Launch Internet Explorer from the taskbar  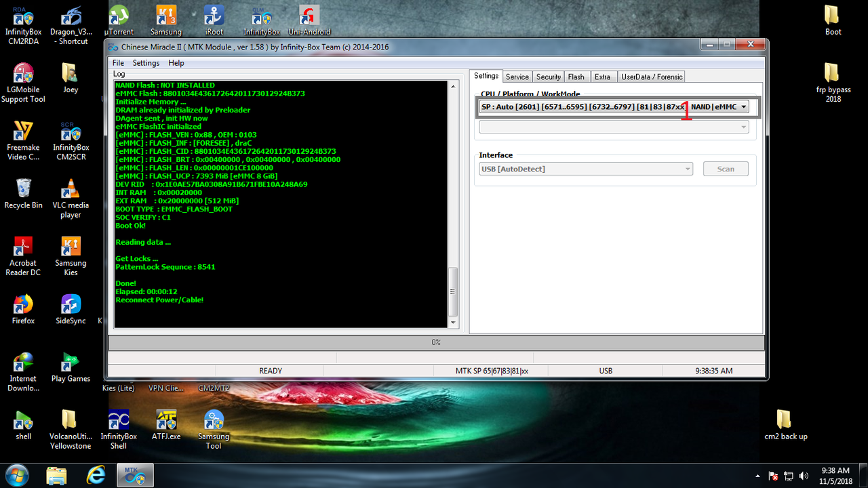96,476
